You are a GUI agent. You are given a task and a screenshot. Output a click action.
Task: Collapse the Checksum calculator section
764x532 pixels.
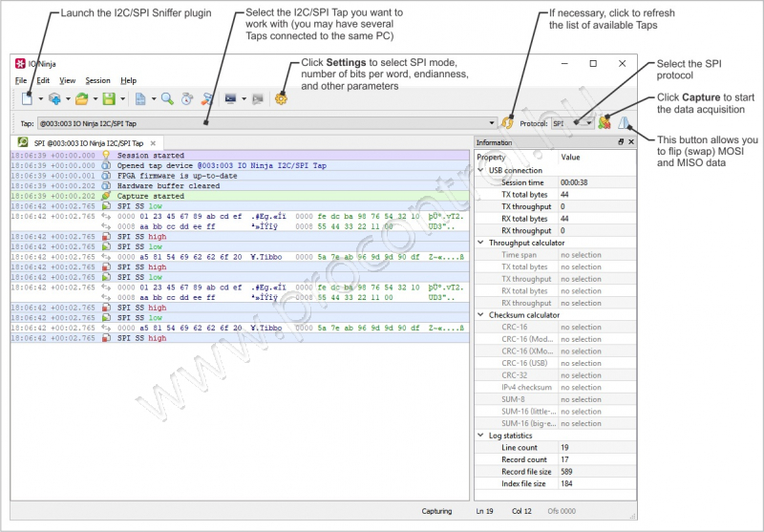click(480, 315)
